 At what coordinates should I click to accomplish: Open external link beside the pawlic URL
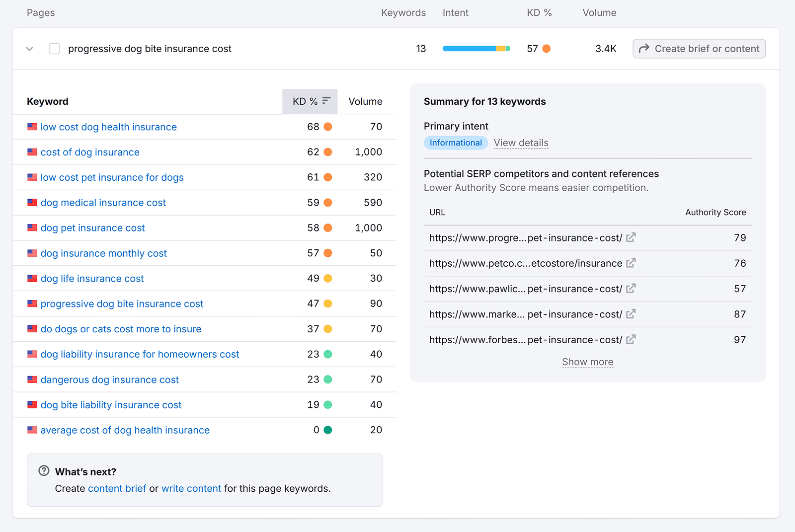point(631,289)
